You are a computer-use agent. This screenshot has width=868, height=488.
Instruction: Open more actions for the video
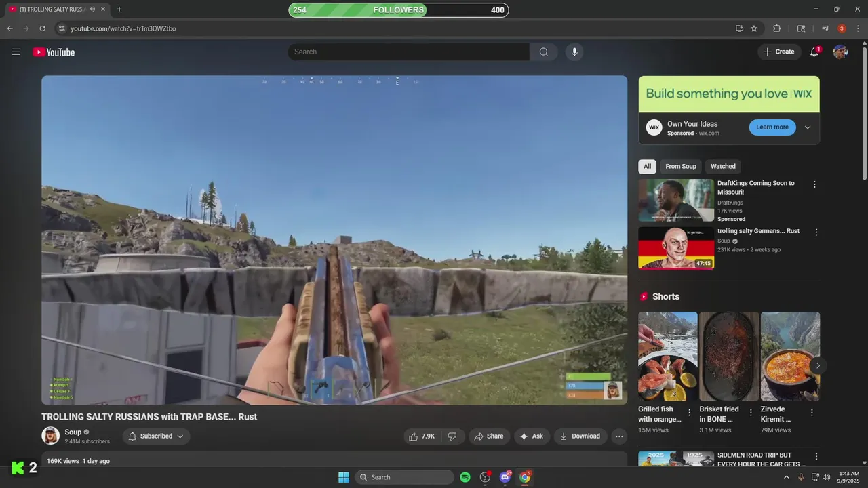coord(619,436)
